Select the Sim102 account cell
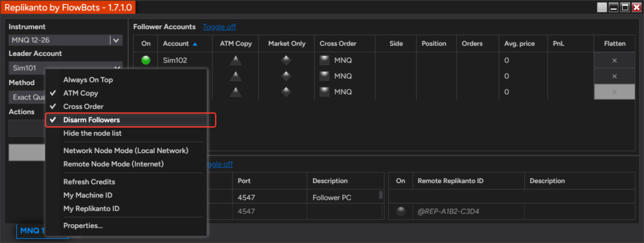644x243 pixels. pos(185,60)
